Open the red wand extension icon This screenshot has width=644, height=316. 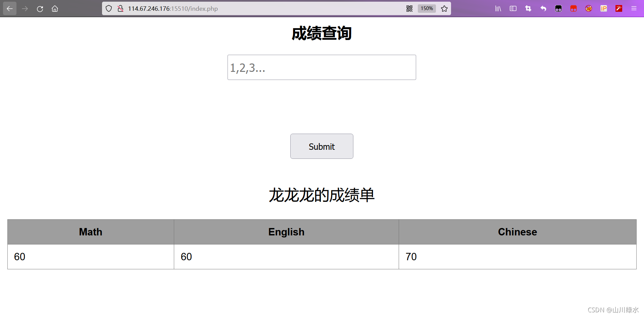click(619, 9)
